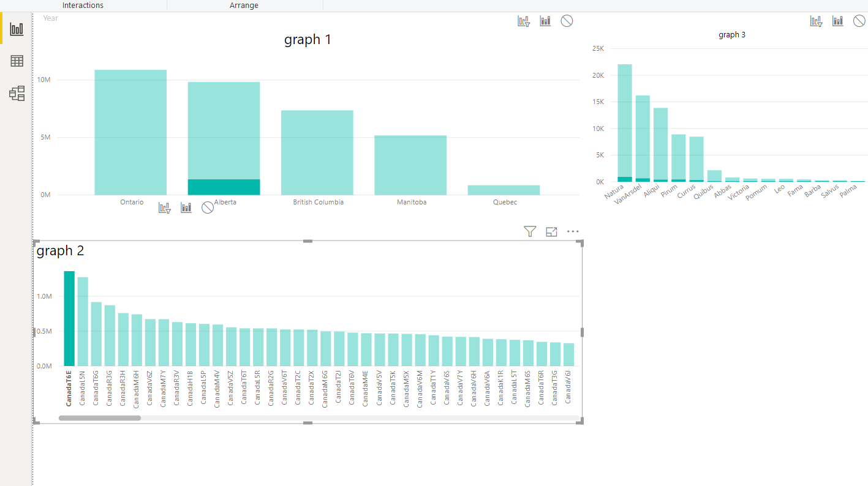Set graph 1 interaction to Highlight
The height and width of the screenshot is (486, 868).
pos(545,21)
